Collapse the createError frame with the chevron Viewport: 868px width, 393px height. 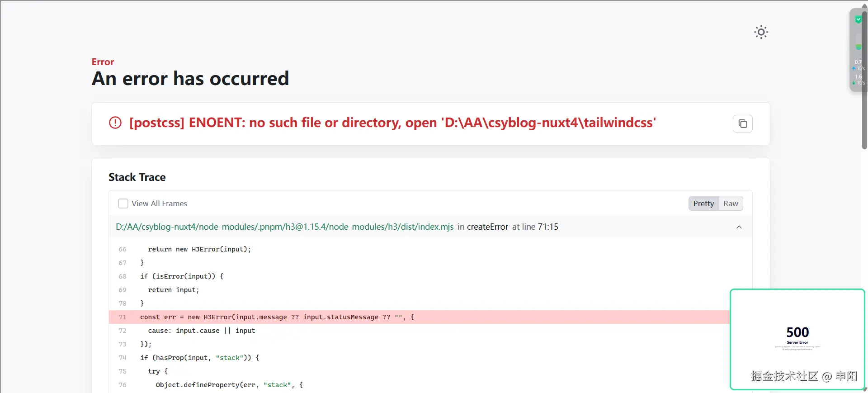(739, 227)
